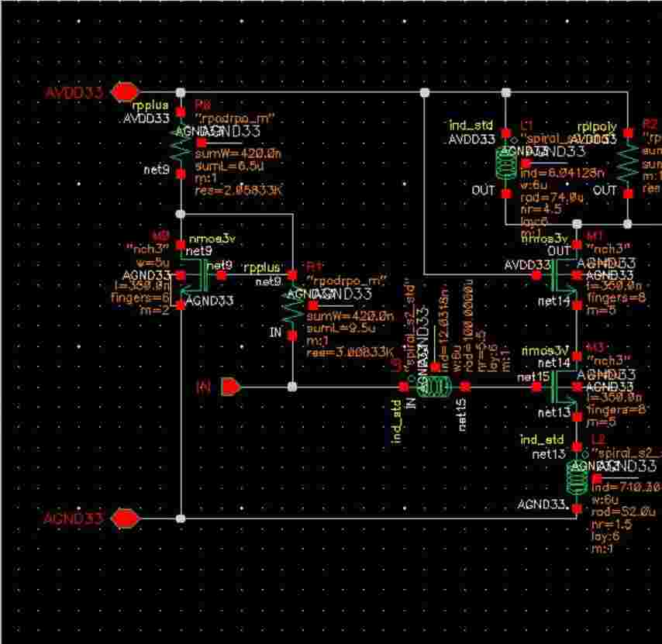Click the net15 terminal on horizontal inductor

[x=465, y=386]
